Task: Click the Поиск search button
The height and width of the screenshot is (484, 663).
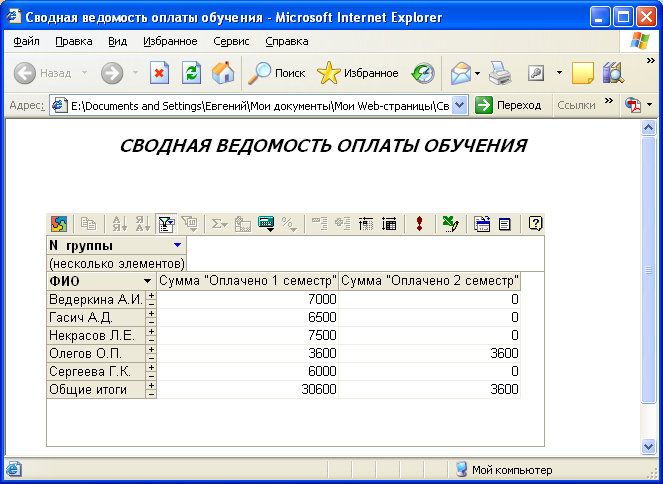Action: point(277,73)
